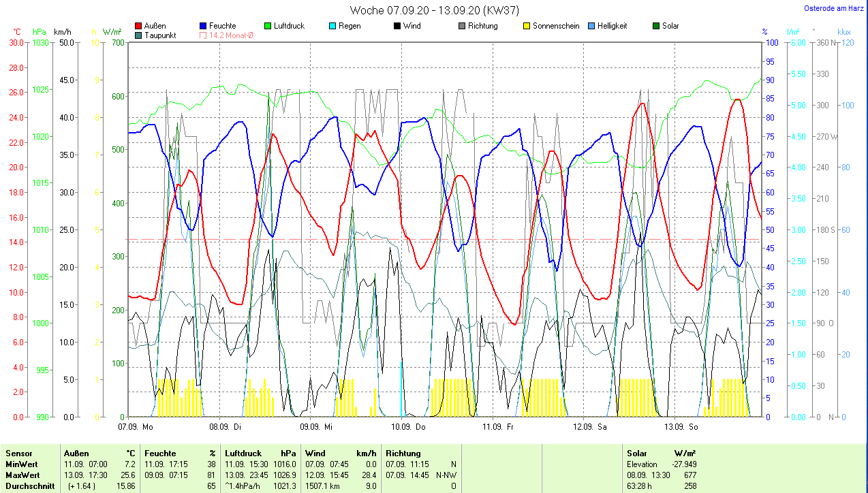Click the Sensor column header in table
The width and height of the screenshot is (868, 493).
tap(18, 453)
